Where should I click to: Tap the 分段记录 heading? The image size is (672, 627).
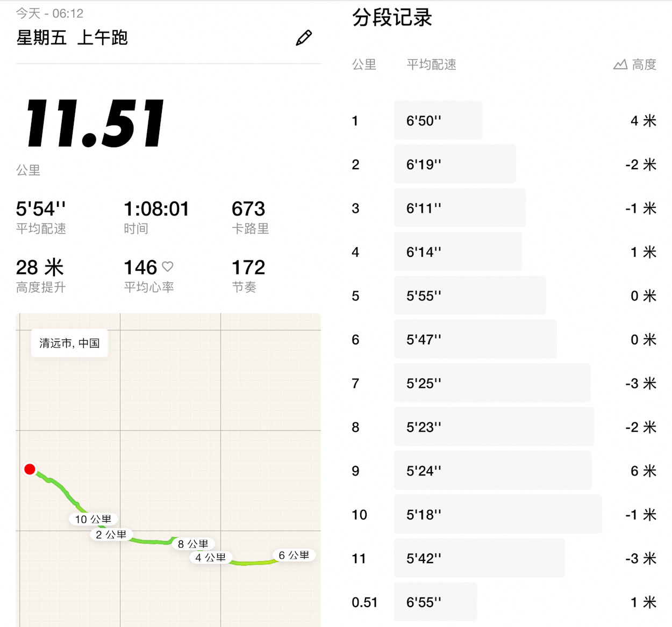(x=392, y=17)
